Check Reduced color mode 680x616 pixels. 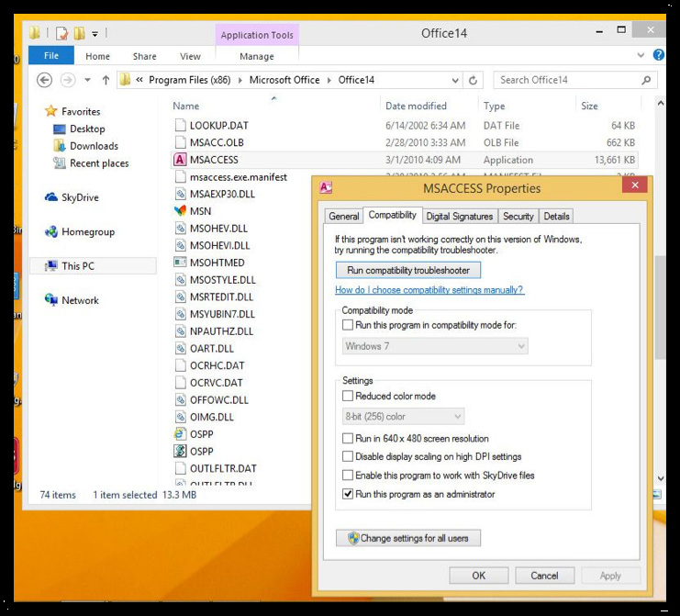pos(348,396)
